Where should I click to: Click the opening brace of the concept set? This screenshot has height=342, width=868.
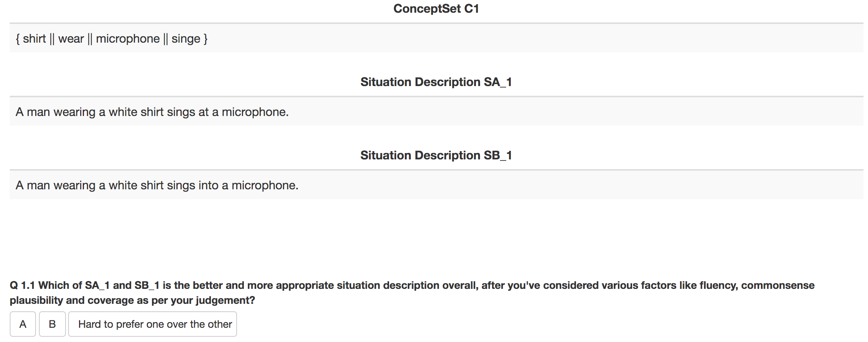point(18,39)
